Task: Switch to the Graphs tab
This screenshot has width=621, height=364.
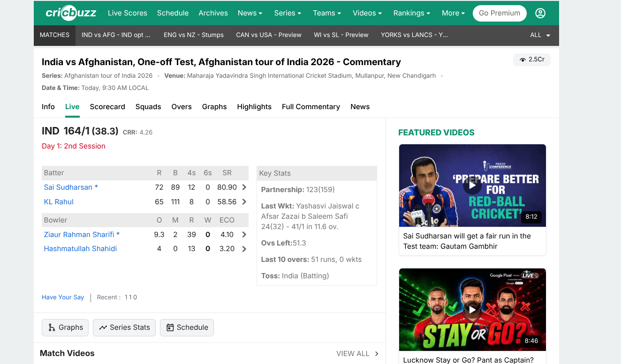Action: click(214, 107)
